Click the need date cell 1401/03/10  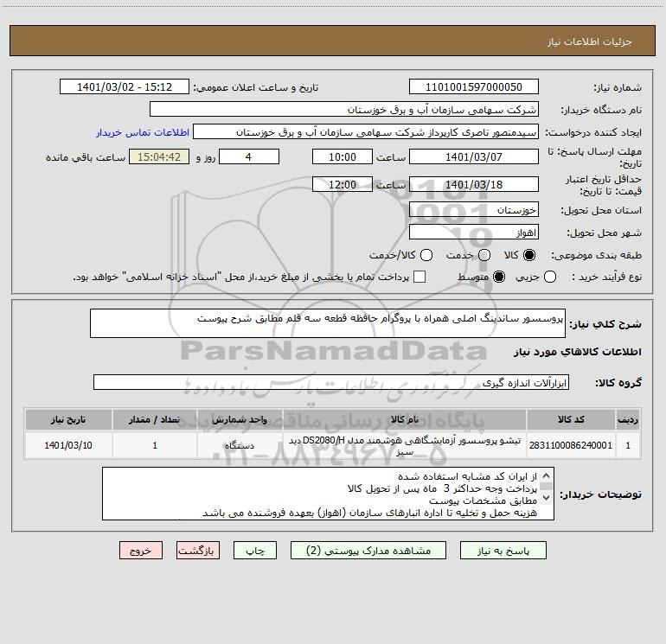(68, 445)
